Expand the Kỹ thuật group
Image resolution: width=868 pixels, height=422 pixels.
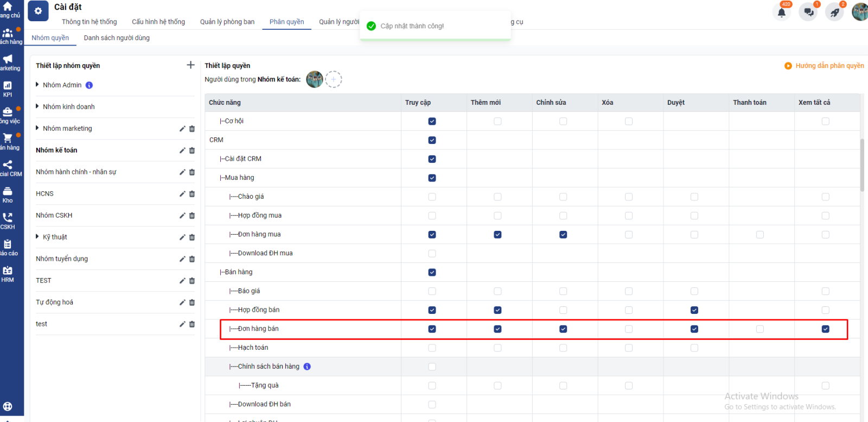tap(37, 237)
